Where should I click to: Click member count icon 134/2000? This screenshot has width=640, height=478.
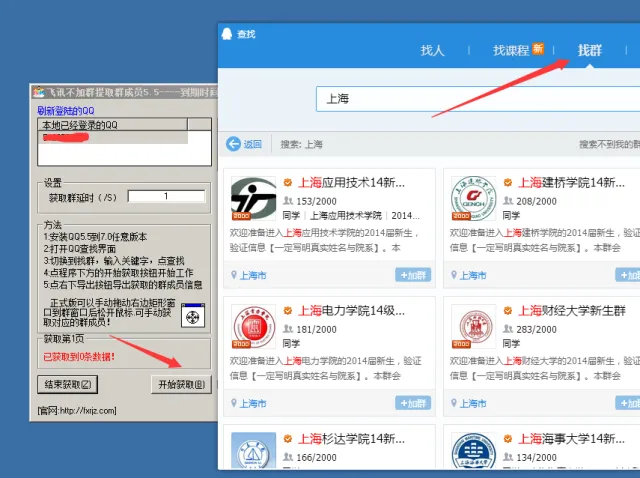point(508,457)
